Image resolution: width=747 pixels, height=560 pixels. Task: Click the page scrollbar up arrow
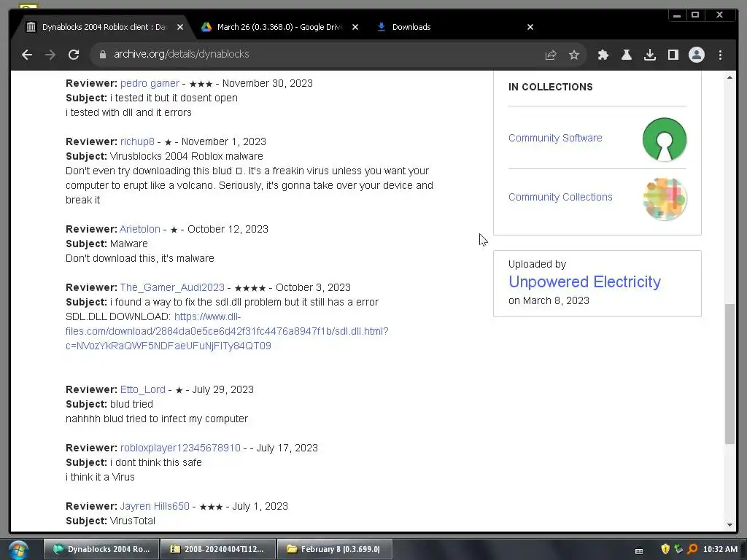coord(729,77)
